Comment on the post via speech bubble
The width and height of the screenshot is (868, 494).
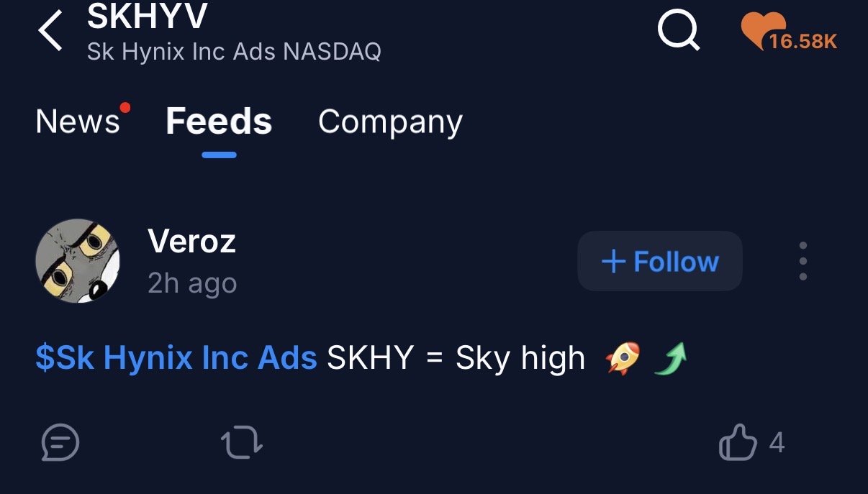60,443
